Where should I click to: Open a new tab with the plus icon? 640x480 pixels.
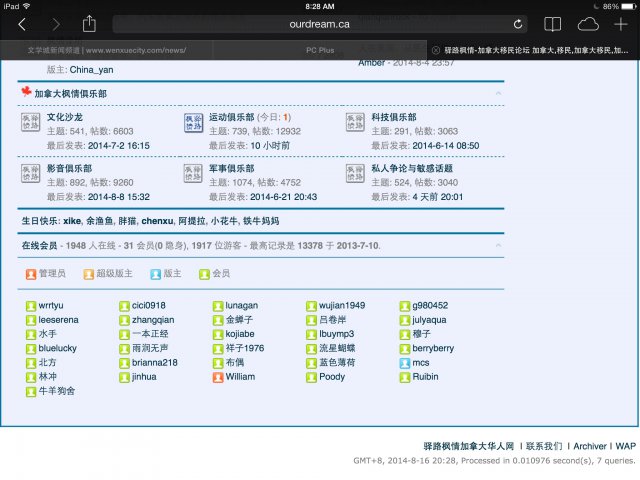620,24
